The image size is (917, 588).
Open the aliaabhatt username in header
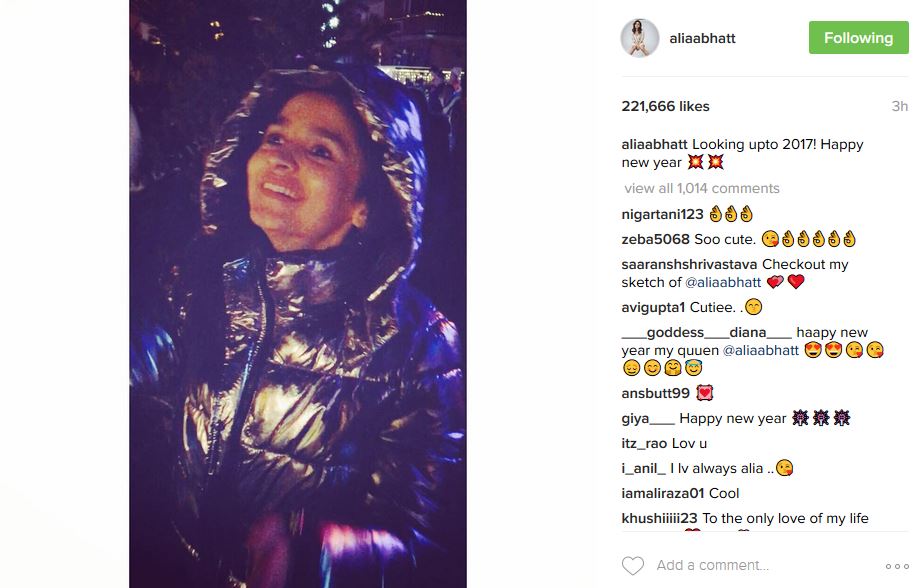[x=702, y=38]
